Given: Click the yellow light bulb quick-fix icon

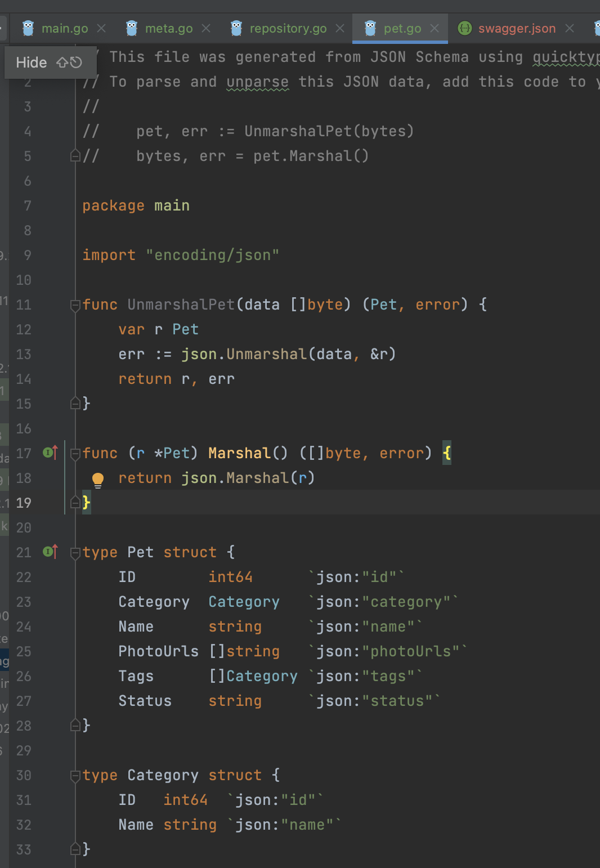Looking at the screenshot, I should [x=98, y=479].
